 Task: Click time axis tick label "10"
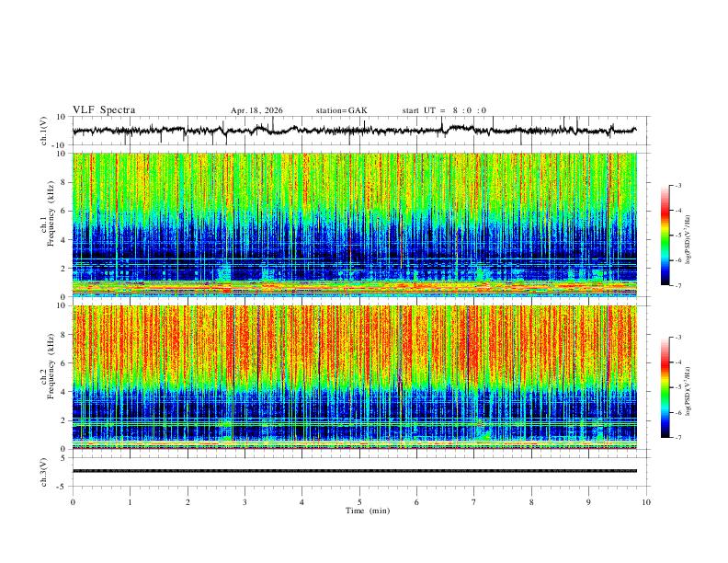click(x=646, y=502)
